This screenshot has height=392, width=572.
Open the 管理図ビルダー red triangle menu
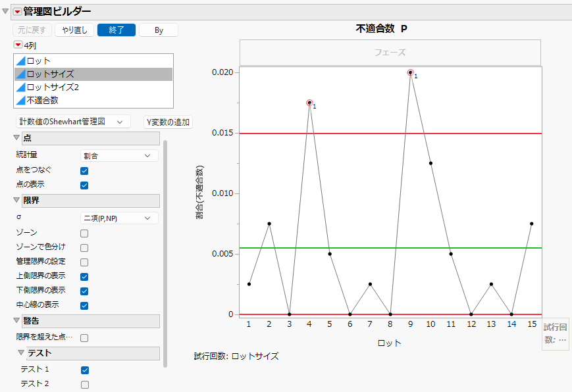point(17,12)
